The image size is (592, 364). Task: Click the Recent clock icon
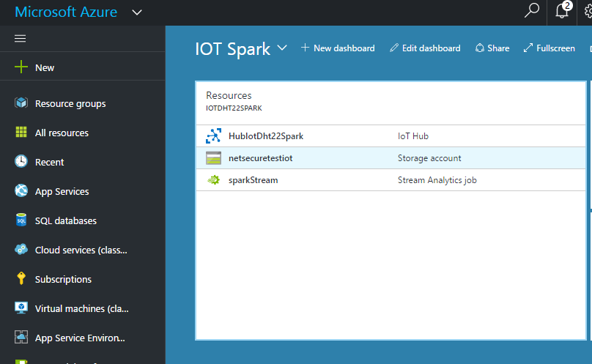pyautogui.click(x=21, y=161)
